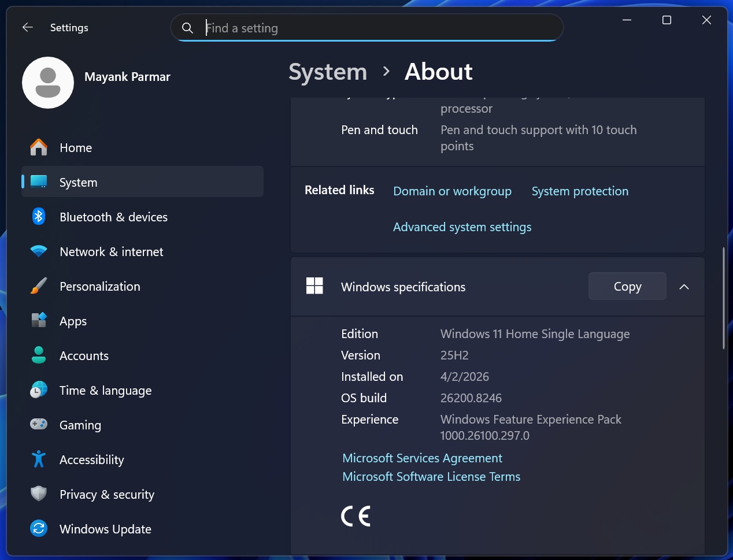Click the Apps icon in sidebar
Image resolution: width=733 pixels, height=560 pixels.
(x=39, y=320)
